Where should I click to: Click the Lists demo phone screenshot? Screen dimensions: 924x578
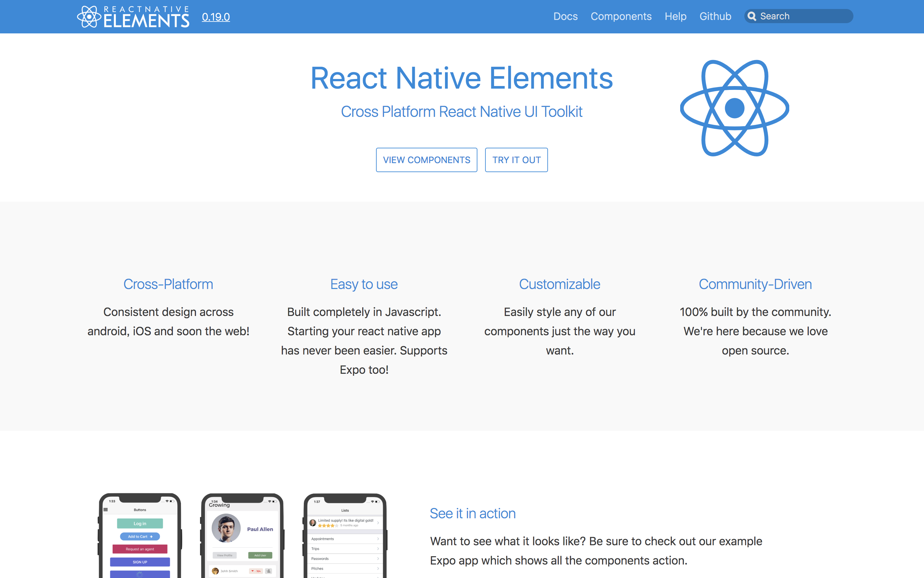[345, 536]
